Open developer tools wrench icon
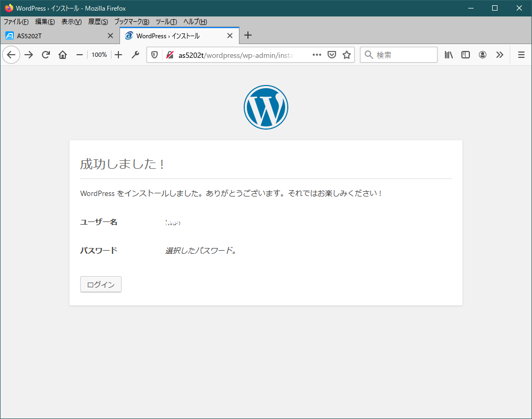532x419 pixels. [135, 55]
